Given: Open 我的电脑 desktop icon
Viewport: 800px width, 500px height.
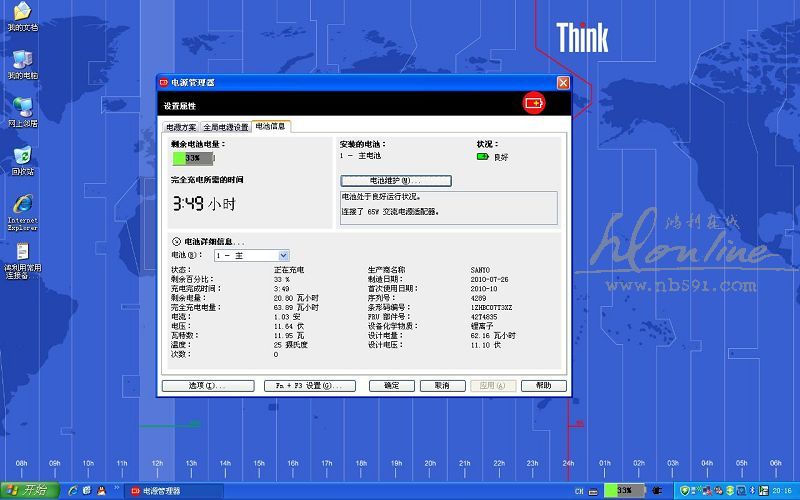Looking at the screenshot, I should (x=22, y=63).
